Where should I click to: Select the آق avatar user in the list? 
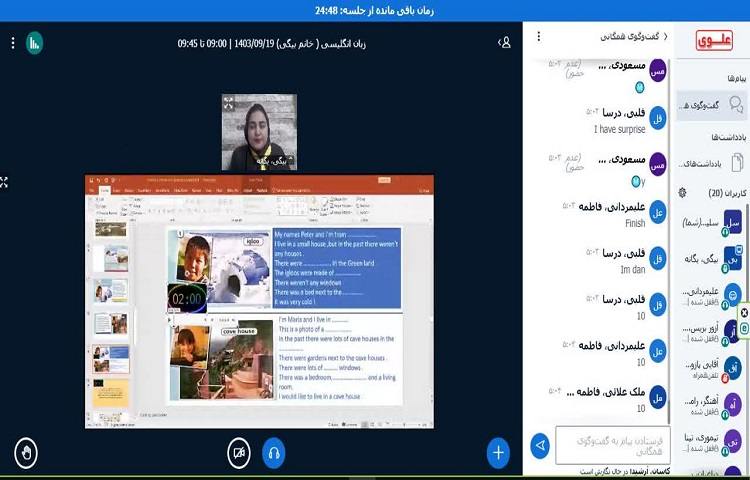tap(712, 369)
